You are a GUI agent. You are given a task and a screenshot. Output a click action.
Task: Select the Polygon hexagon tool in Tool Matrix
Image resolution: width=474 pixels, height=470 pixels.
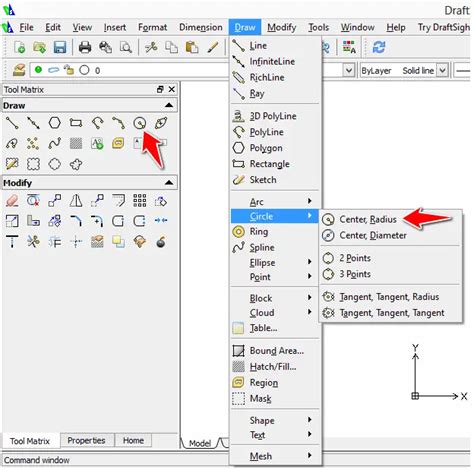pyautogui.click(x=55, y=123)
